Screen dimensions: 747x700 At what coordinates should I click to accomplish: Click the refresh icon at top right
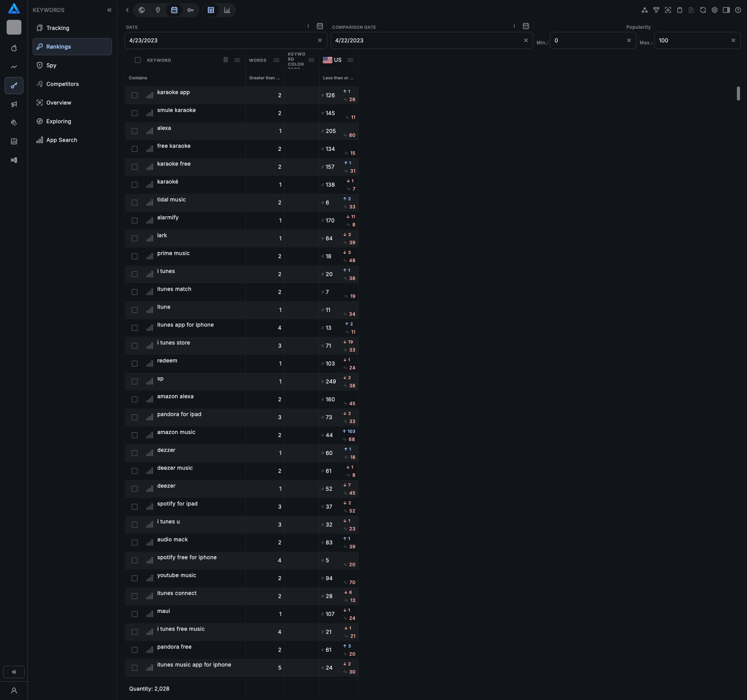point(703,10)
